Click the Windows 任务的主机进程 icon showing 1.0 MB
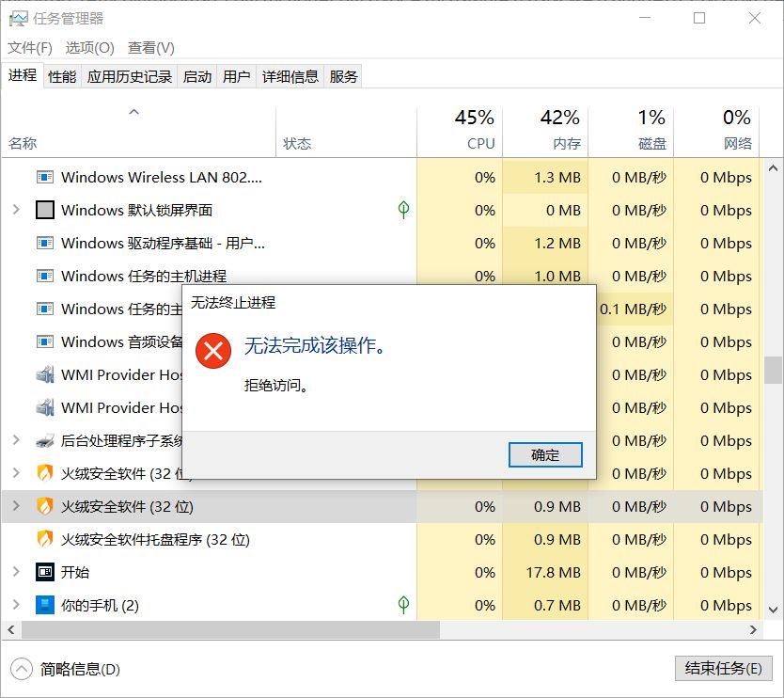784x698 pixels. (x=45, y=277)
